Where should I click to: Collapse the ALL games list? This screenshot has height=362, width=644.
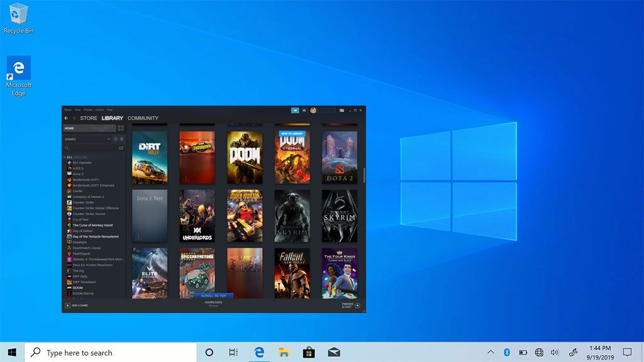[65, 158]
